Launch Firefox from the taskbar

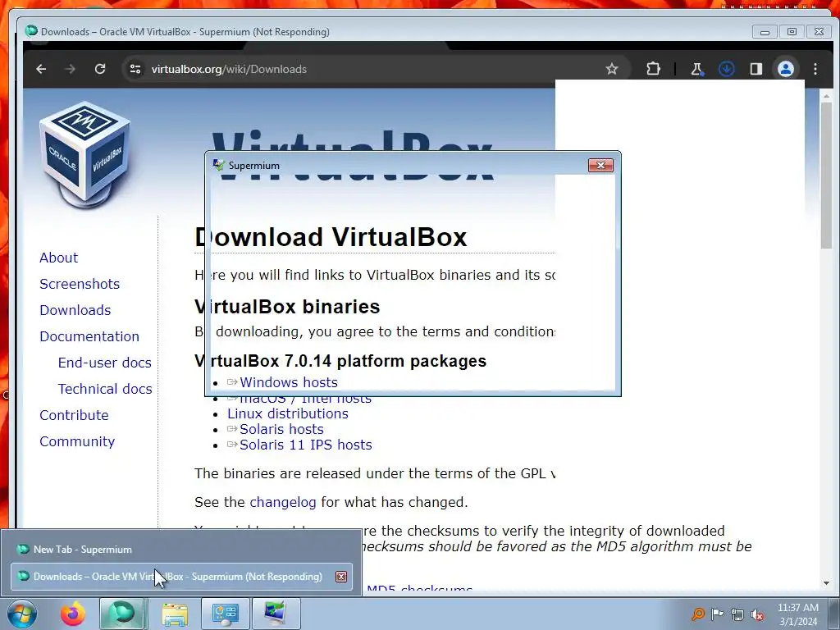73,614
